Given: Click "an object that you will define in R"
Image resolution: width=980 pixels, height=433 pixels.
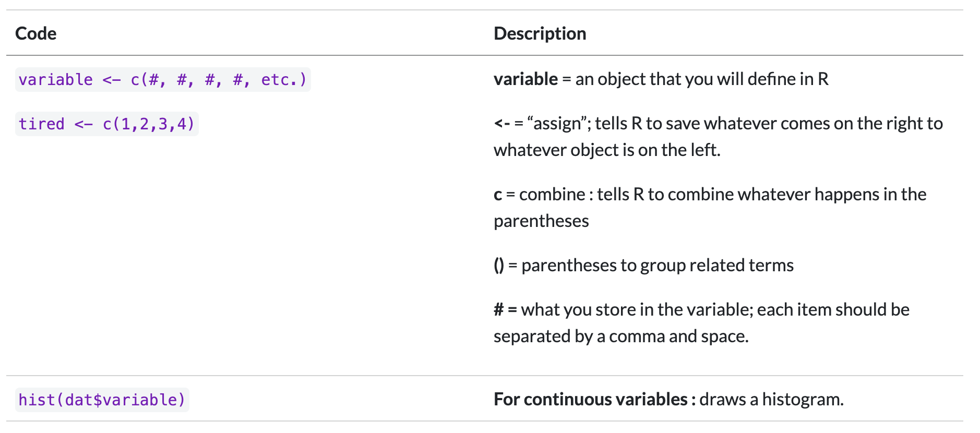Looking at the screenshot, I should pyautogui.click(x=701, y=79).
